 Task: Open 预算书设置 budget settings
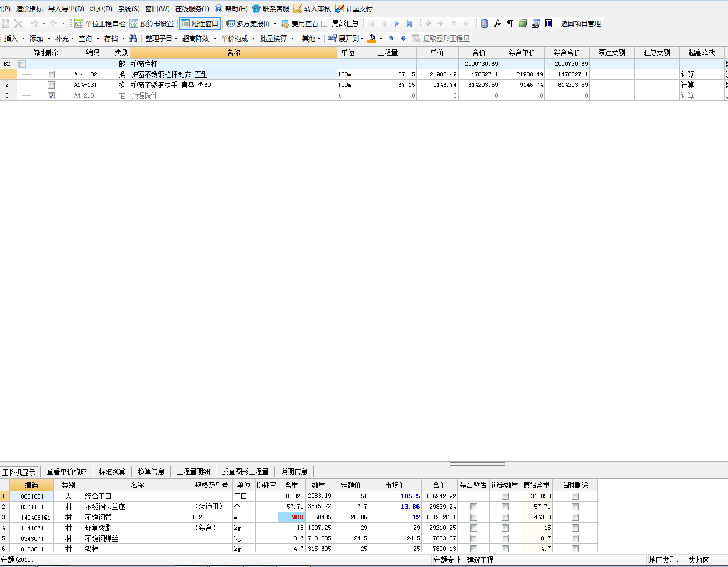(x=151, y=23)
